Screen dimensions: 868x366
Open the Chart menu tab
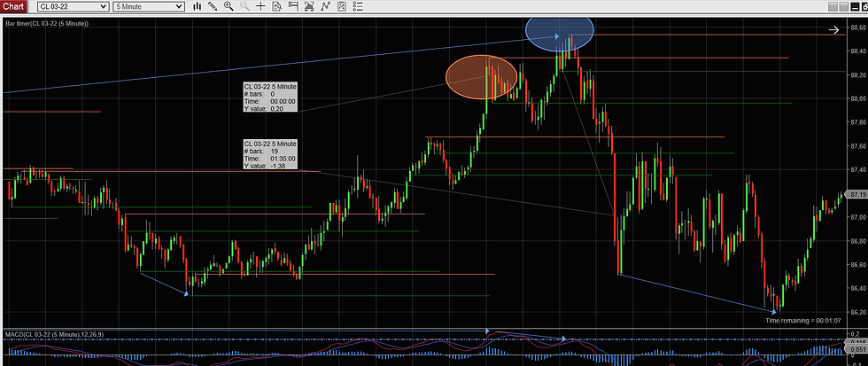coord(13,6)
